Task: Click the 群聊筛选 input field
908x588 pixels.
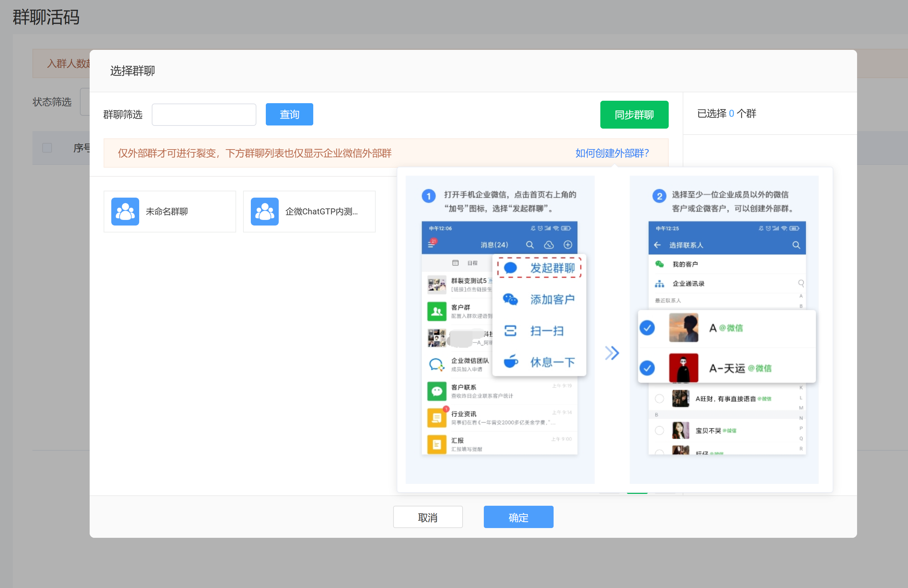Action: [204, 114]
